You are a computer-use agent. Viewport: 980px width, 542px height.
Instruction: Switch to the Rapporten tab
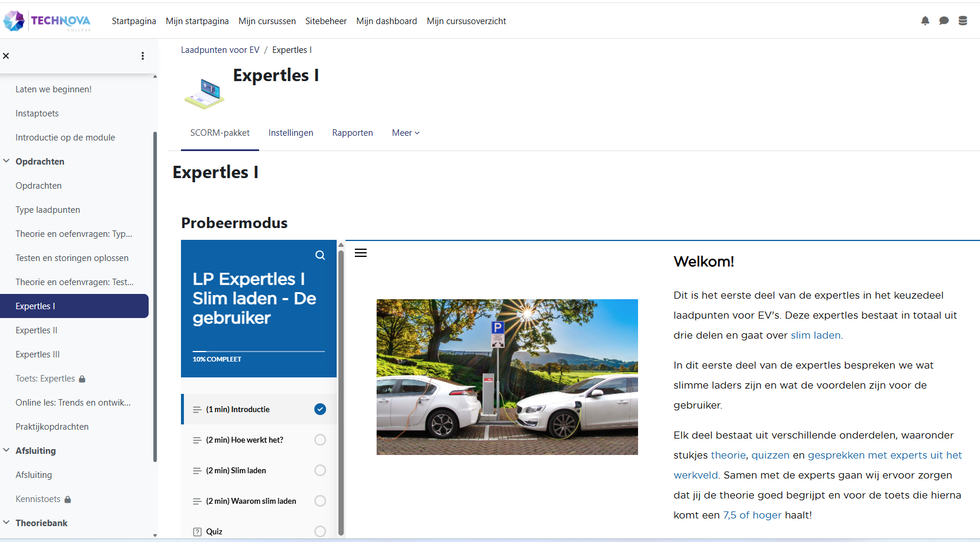(353, 133)
